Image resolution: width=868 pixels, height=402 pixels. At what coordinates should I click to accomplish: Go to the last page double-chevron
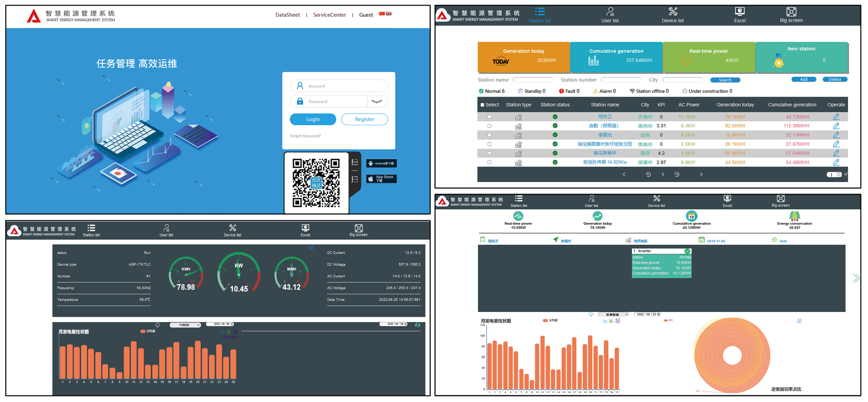click(x=701, y=174)
